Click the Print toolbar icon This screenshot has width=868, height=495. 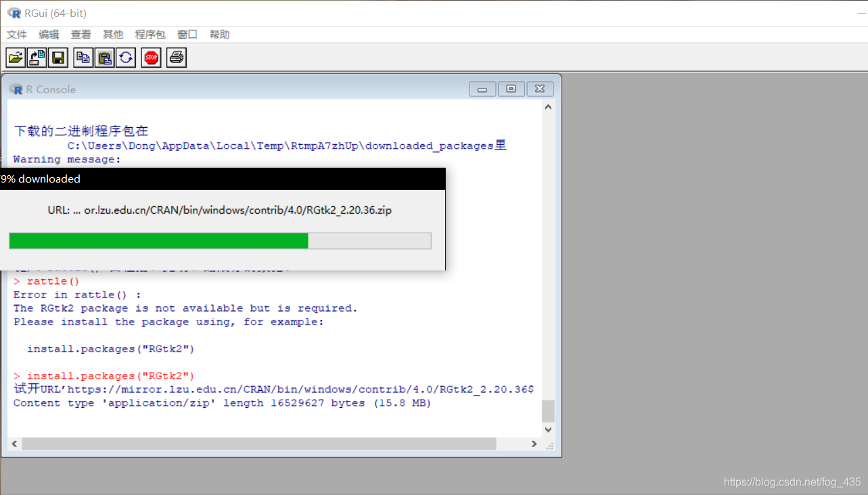point(176,57)
